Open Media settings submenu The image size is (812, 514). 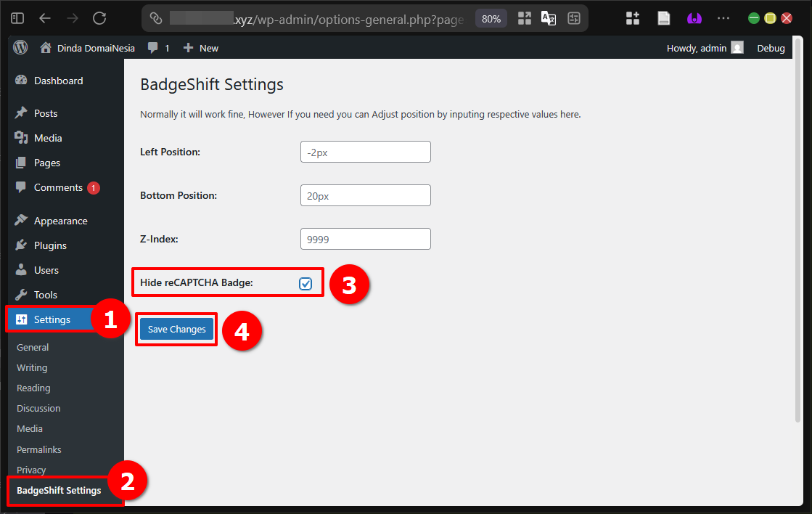30,429
